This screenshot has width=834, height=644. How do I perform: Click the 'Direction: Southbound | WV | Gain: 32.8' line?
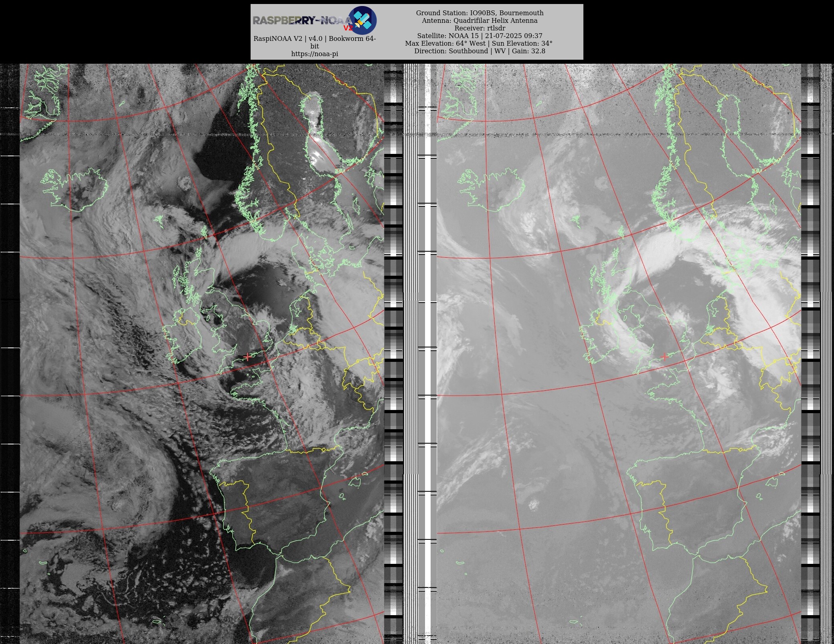coord(480,51)
